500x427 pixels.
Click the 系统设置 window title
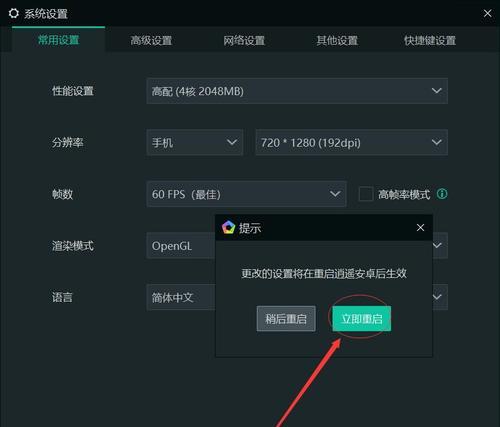(x=46, y=14)
